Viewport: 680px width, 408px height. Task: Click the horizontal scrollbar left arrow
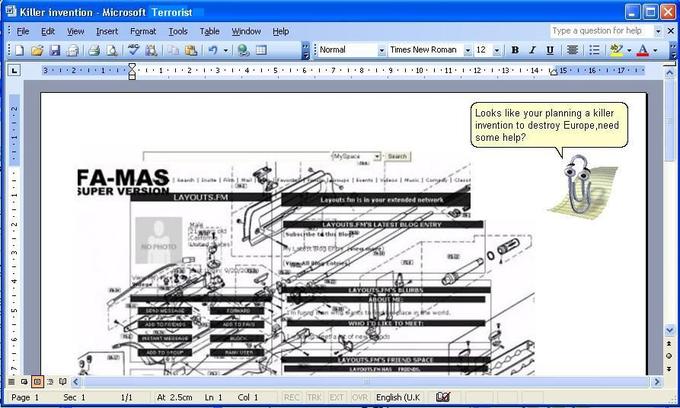click(x=76, y=382)
